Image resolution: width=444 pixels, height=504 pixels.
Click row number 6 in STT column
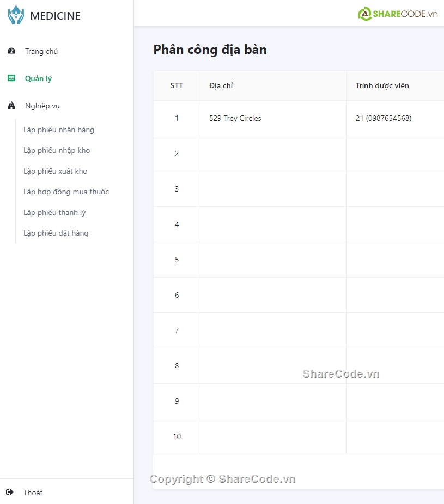pos(177,295)
